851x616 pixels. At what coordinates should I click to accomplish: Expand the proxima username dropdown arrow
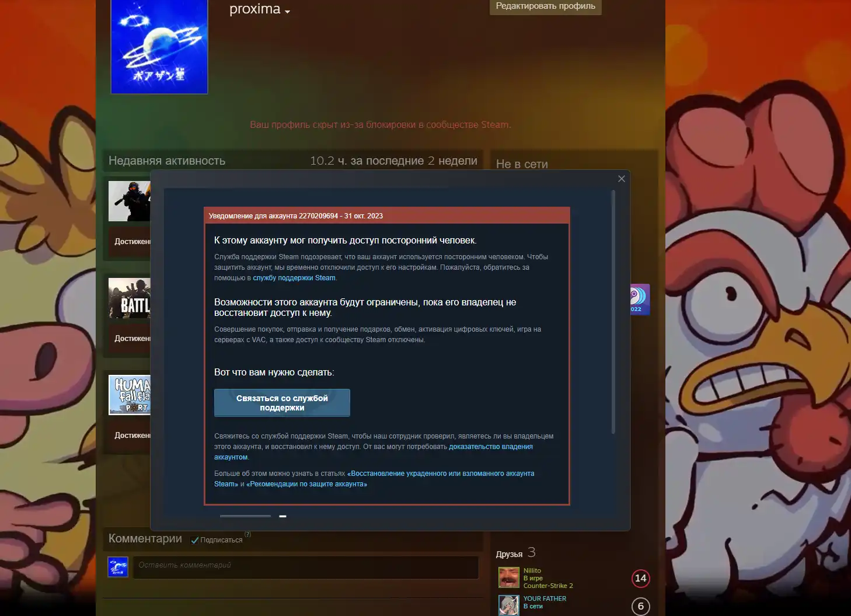click(x=287, y=12)
